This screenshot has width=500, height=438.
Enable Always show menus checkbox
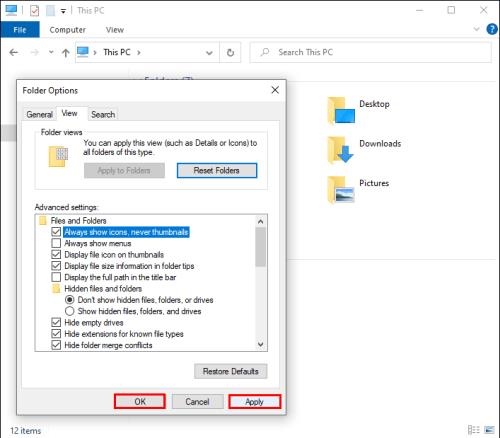click(56, 243)
